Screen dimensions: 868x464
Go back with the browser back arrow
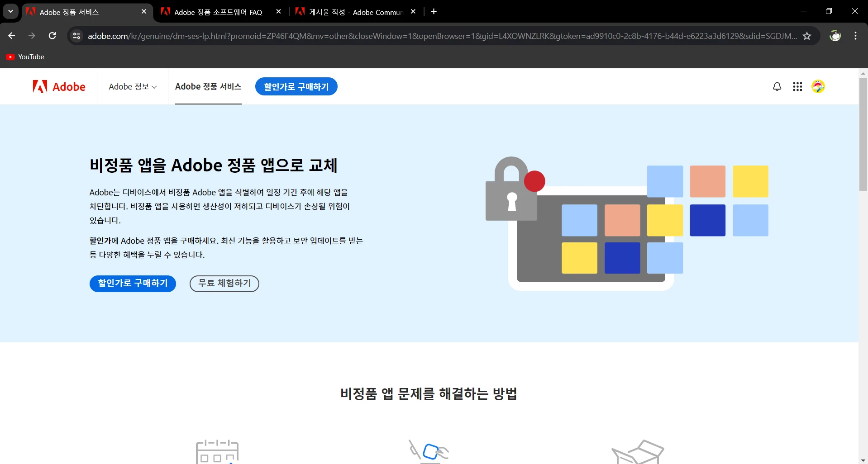point(12,36)
